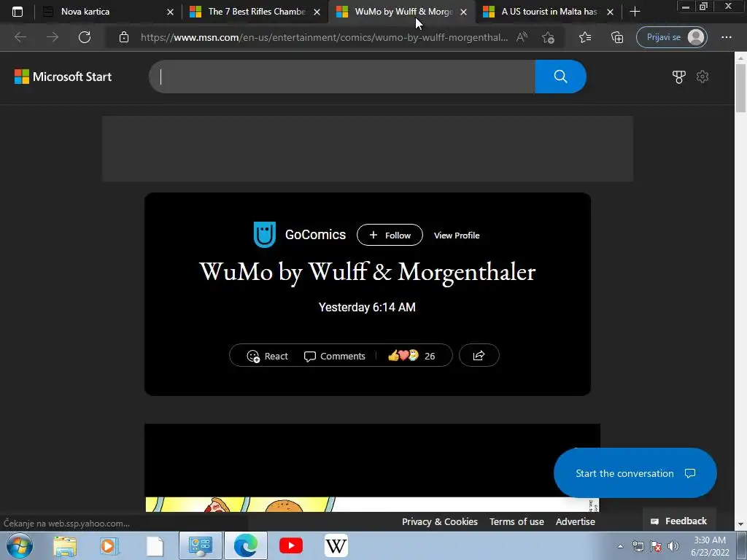The image size is (747, 560).
Task: Add page to favorites star-plus icon
Action: coord(549,37)
